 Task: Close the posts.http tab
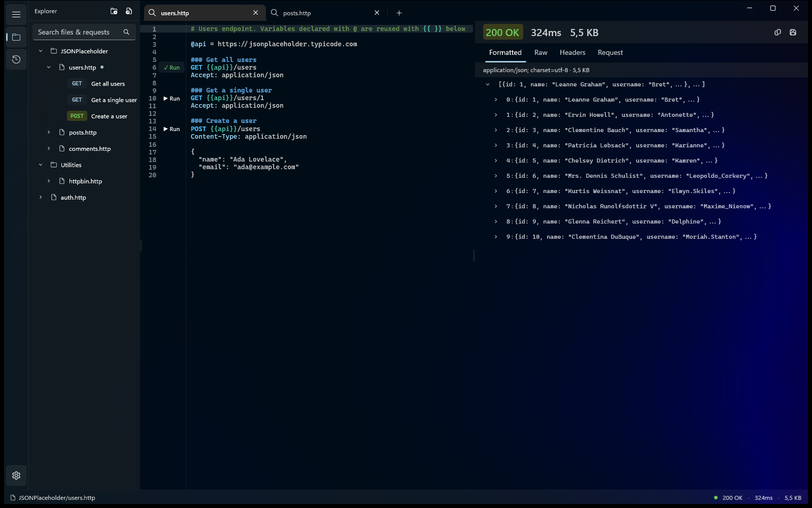(377, 13)
